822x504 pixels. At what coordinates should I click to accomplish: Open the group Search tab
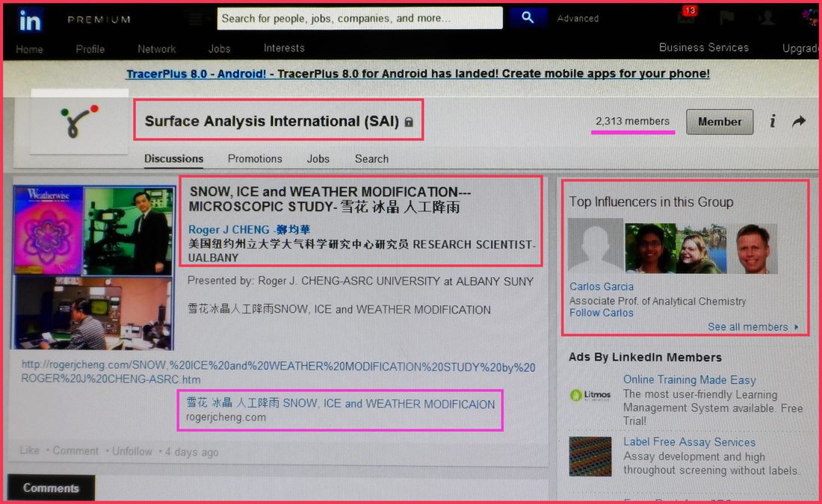[371, 159]
